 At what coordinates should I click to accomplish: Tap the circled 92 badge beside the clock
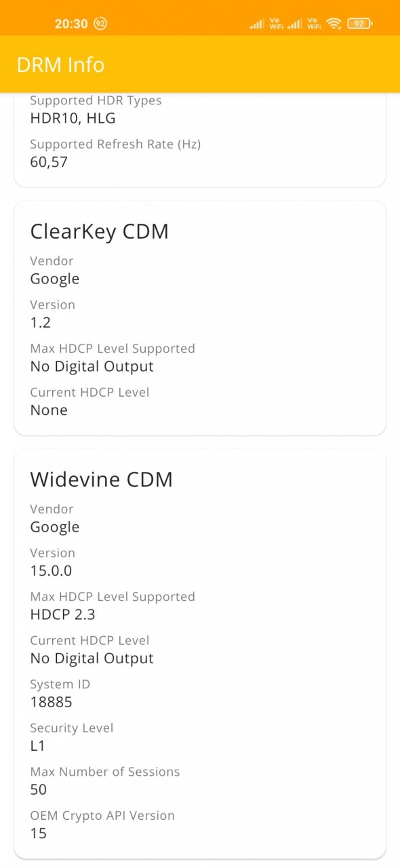(100, 24)
